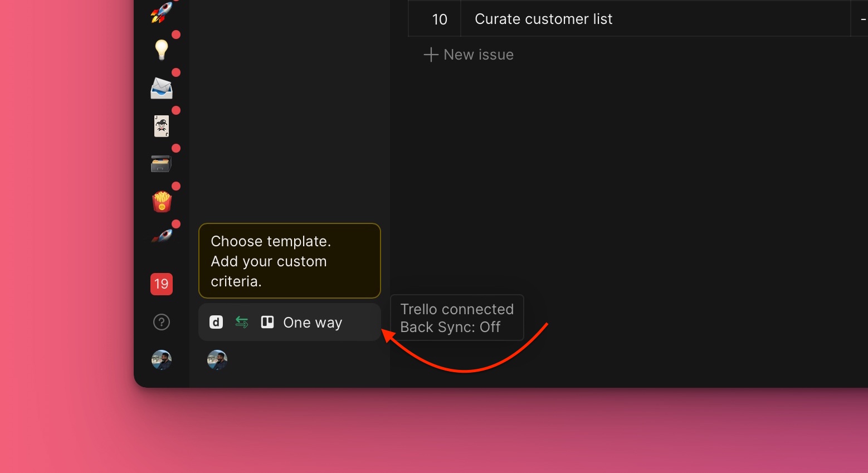Open the red 19 notifications badge
The height and width of the screenshot is (473, 868).
coord(162,284)
